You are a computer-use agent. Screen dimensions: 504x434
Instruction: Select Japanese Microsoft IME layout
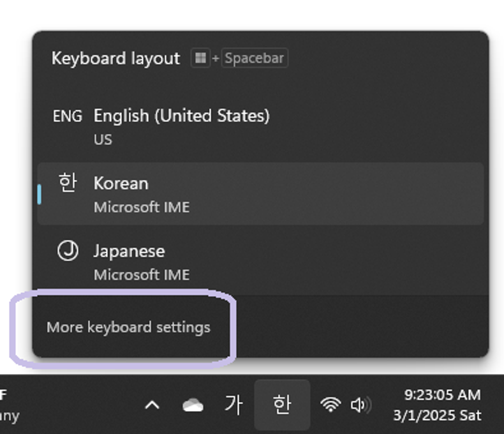tap(260, 261)
